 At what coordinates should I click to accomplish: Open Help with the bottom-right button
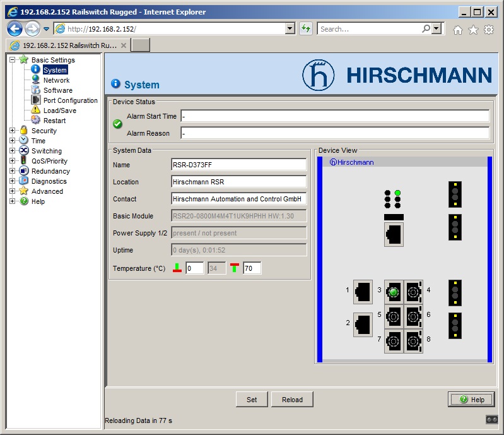(x=471, y=399)
